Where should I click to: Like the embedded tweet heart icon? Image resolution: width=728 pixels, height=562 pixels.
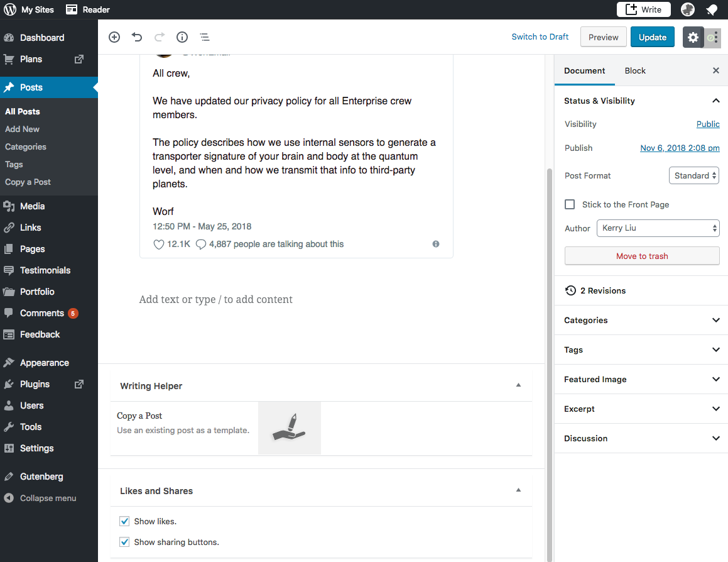159,245
